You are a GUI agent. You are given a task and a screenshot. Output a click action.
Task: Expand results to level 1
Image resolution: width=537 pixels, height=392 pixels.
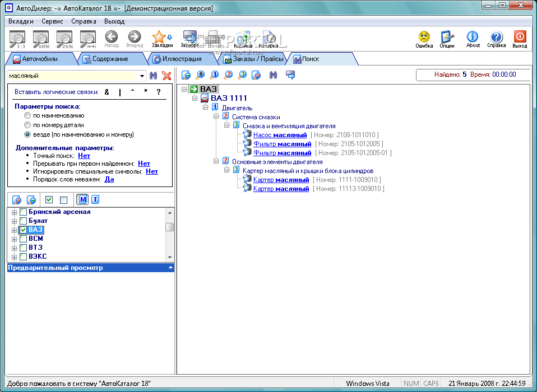[x=214, y=74]
